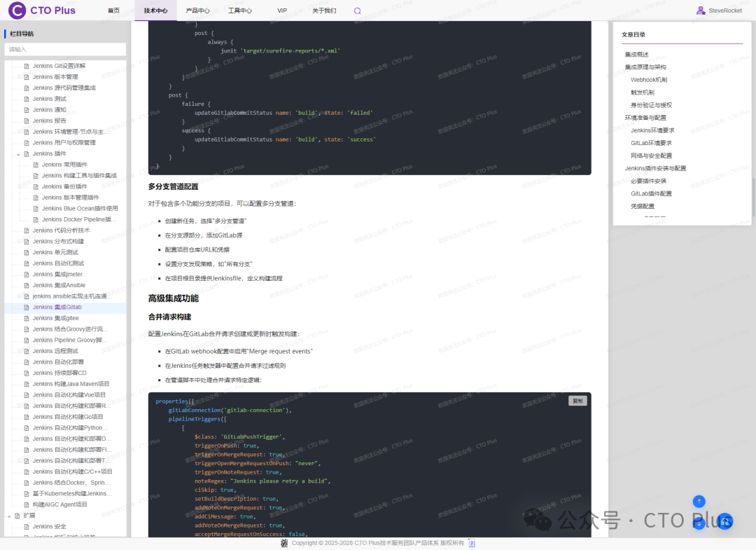Click document icon beside Jenkins 集成Gitlab

point(27,308)
